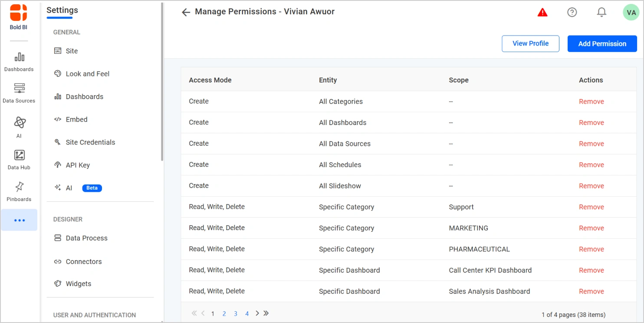This screenshot has height=323, width=644.
Task: Go to page 2 of permissions
Action: 224,313
